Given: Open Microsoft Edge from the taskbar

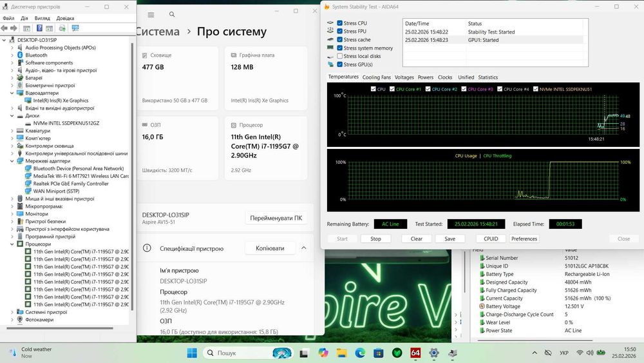Looking at the screenshot, I should click(360, 353).
